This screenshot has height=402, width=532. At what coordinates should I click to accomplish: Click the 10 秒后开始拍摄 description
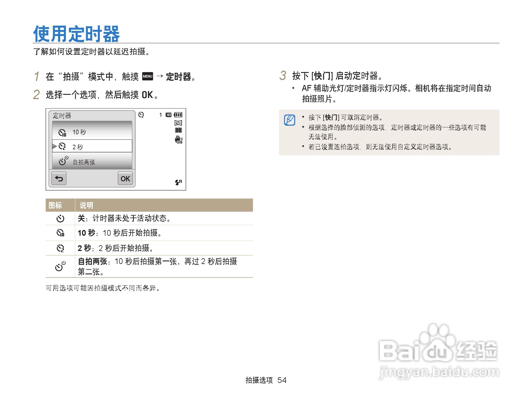119,233
